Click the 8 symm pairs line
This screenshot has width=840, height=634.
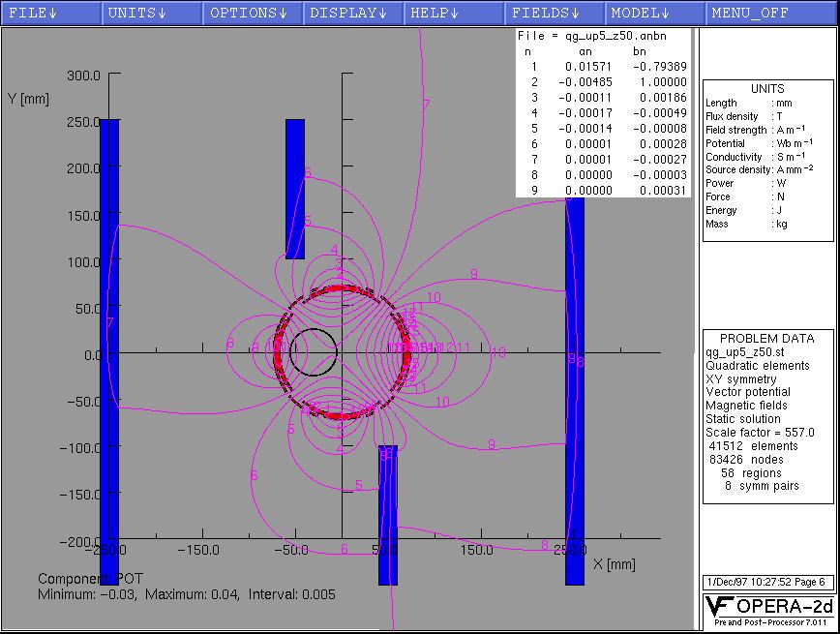[x=762, y=486]
